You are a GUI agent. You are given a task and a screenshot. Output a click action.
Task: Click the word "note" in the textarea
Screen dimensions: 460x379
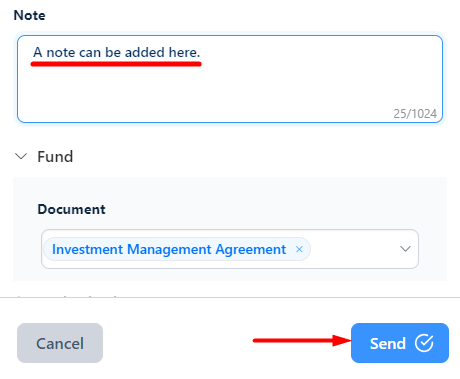coord(61,53)
